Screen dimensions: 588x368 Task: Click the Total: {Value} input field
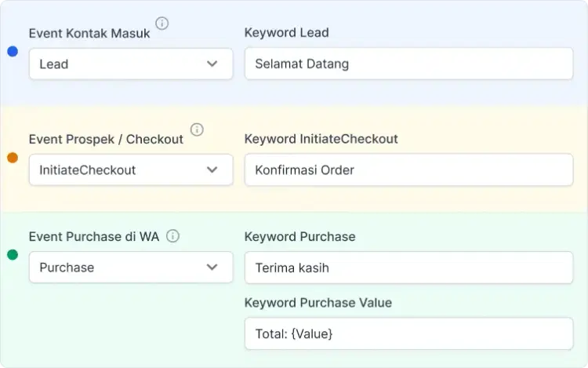click(x=408, y=333)
